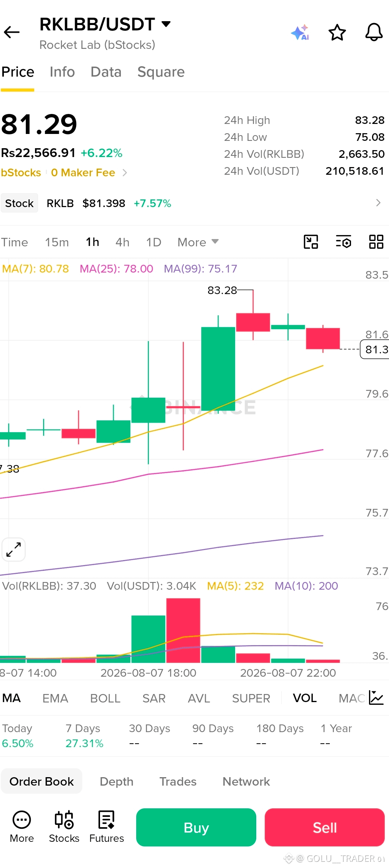The image size is (389, 868).
Task: Tap the 24h Vol(USDT) value 210,518.61
Action: click(355, 171)
